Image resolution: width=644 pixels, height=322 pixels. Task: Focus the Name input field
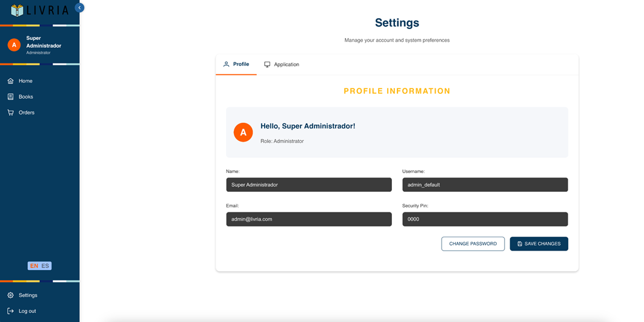tap(309, 185)
